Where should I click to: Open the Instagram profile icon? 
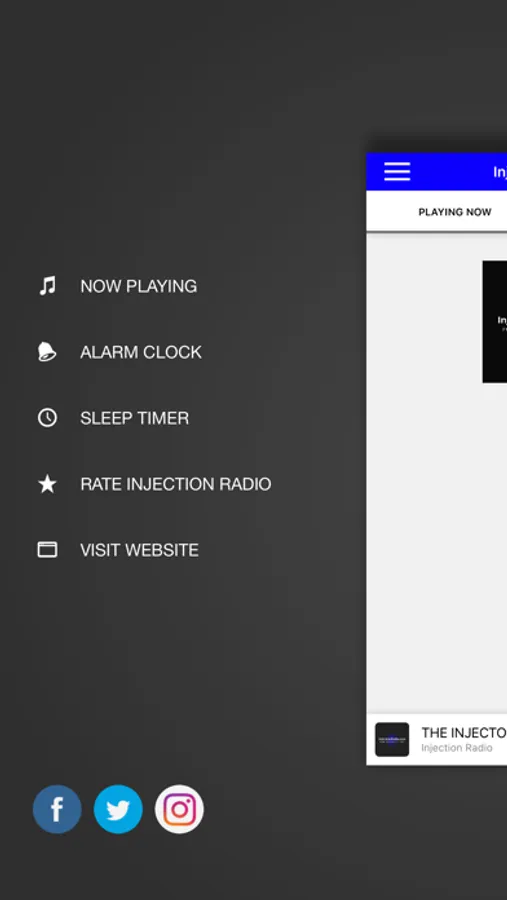click(x=179, y=809)
